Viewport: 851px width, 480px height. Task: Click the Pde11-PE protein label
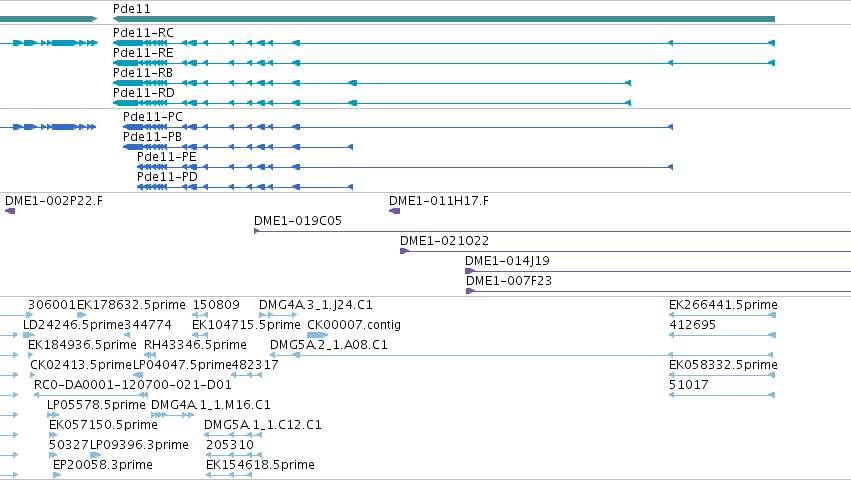[x=167, y=157]
